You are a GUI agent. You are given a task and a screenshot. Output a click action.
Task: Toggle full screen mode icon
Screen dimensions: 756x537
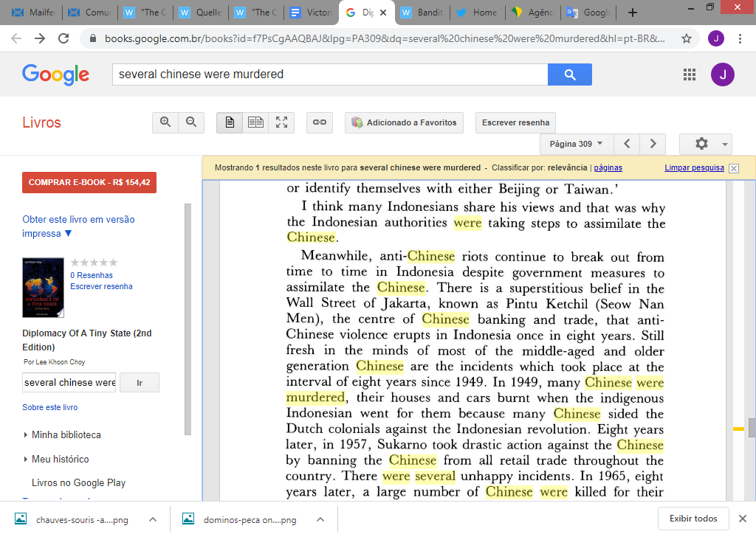(281, 122)
